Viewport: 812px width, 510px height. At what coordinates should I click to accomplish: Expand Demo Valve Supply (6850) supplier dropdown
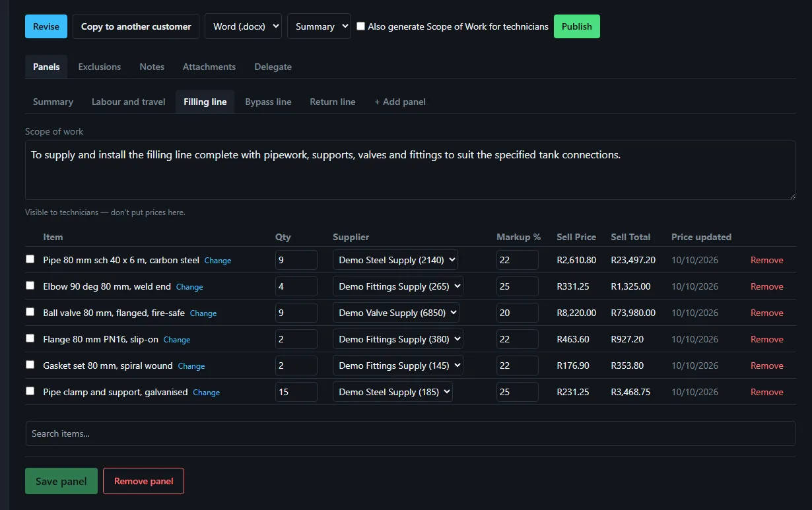[x=396, y=313]
